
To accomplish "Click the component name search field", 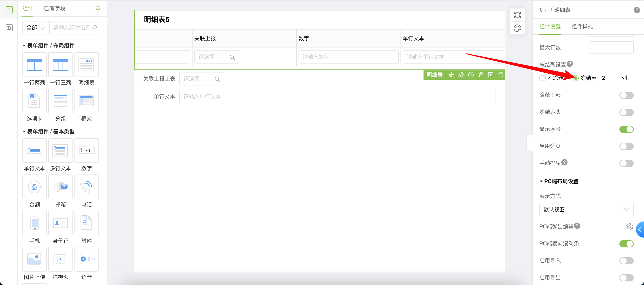I will (76, 28).
